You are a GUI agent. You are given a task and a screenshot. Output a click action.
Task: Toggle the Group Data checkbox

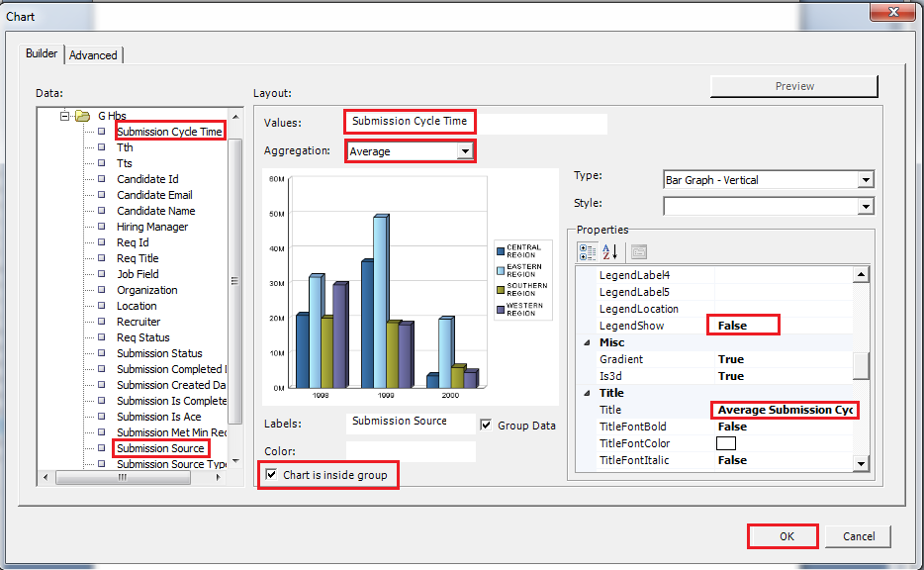(486, 425)
